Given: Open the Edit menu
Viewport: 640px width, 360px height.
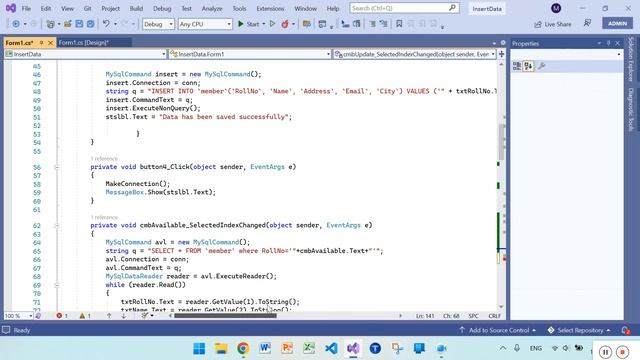Looking at the screenshot, I should pyautogui.click(x=46, y=8).
